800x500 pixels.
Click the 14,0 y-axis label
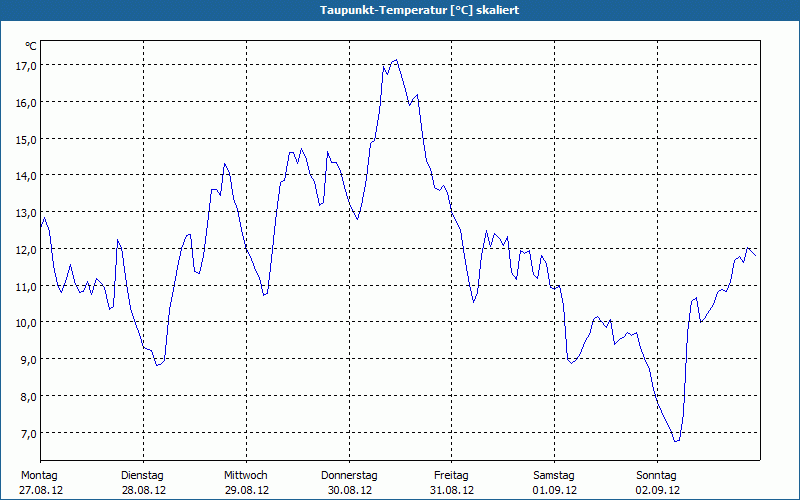26,176
